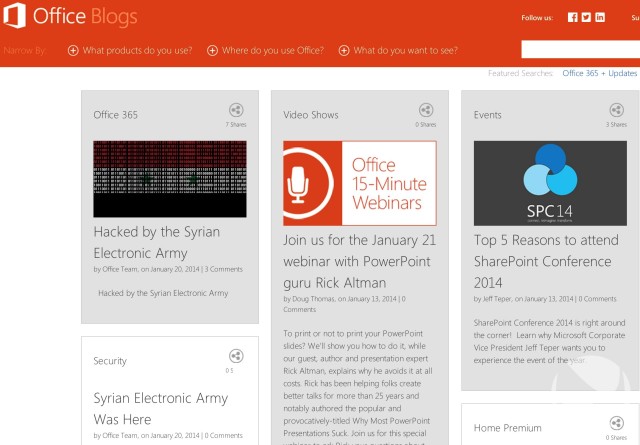Image resolution: width=640 pixels, height=445 pixels.
Task: Click the plus icon beside 'What do you want to see?'
Action: click(344, 50)
